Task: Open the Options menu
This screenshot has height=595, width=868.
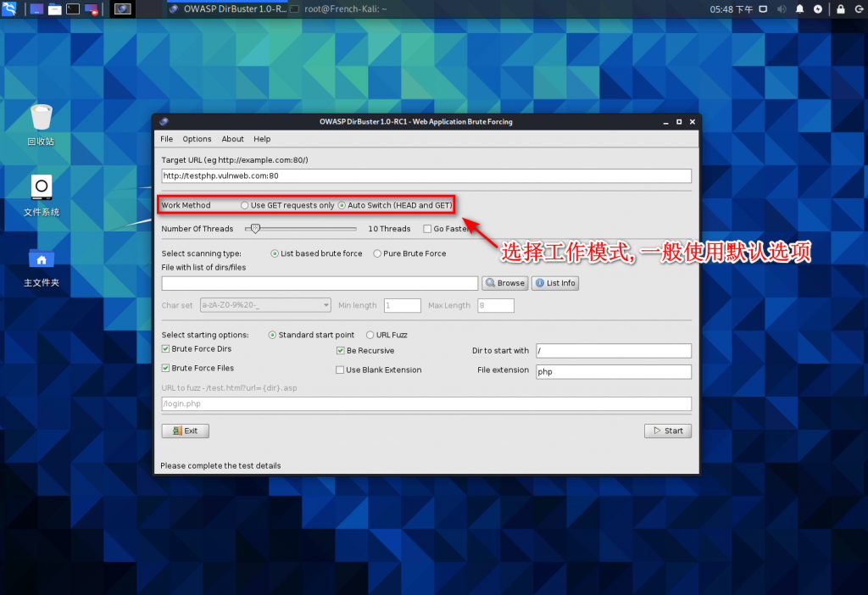Action: pos(197,139)
